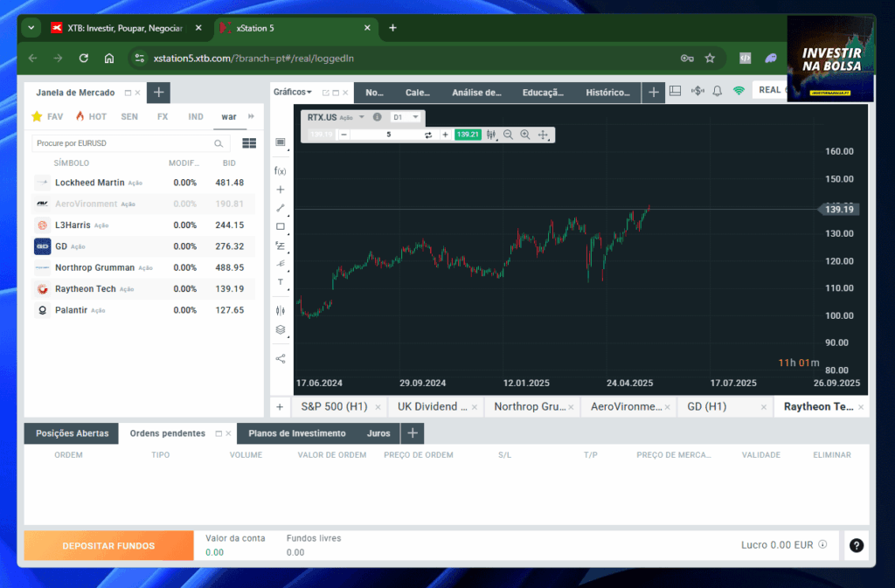Zoom in on the RTX chart
The image size is (895, 588).
[525, 135]
